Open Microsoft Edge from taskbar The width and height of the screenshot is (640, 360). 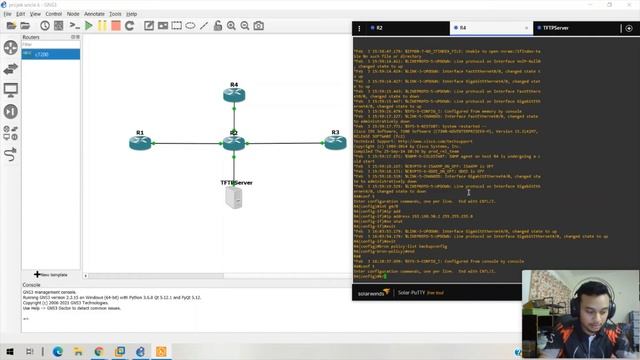pyautogui.click(x=58, y=351)
